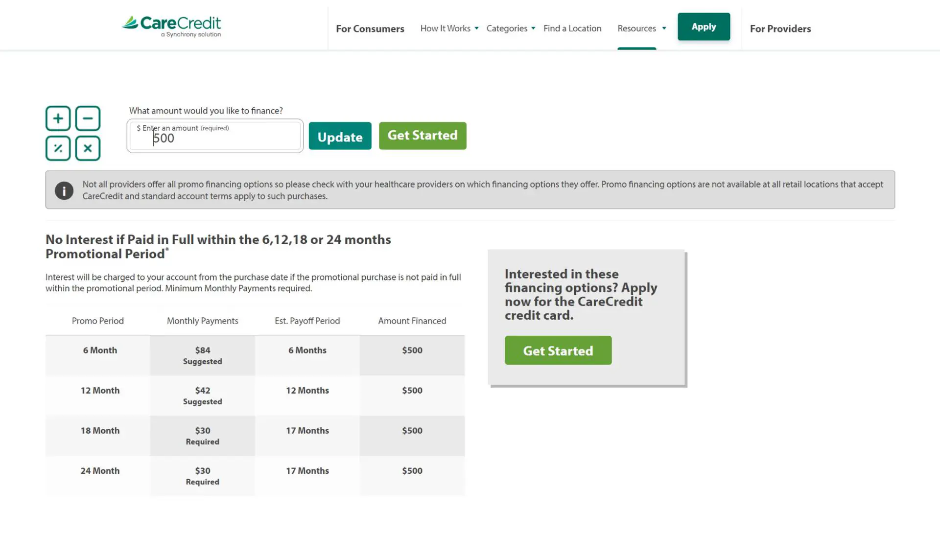Click the $42 Suggested payment cell
Image resolution: width=940 pixels, height=560 pixels.
coord(202,396)
